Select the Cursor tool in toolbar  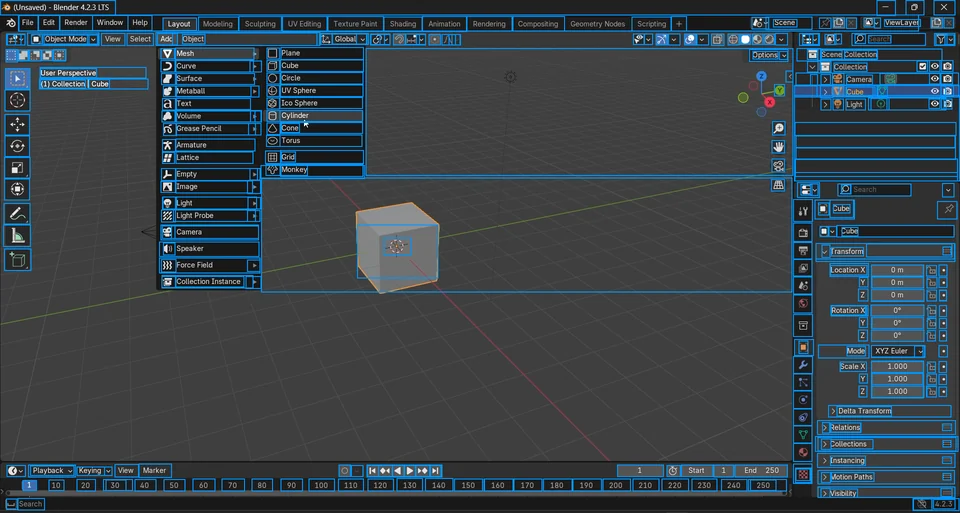[17, 100]
